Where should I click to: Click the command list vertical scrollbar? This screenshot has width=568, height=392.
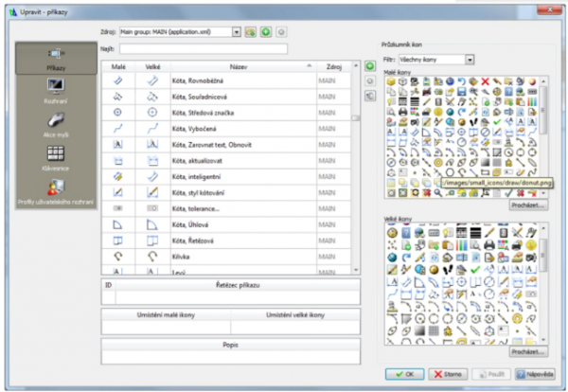tap(356, 170)
